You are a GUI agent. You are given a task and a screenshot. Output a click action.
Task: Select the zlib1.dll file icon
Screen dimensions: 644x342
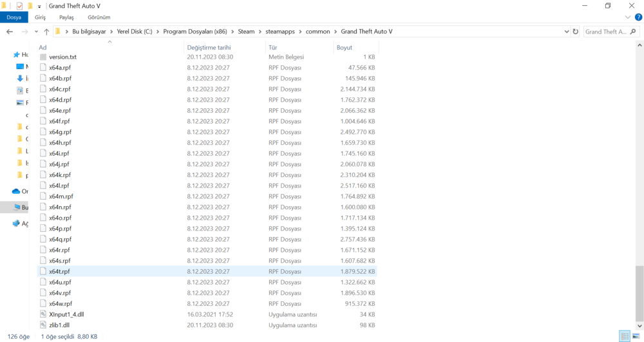[43, 325]
